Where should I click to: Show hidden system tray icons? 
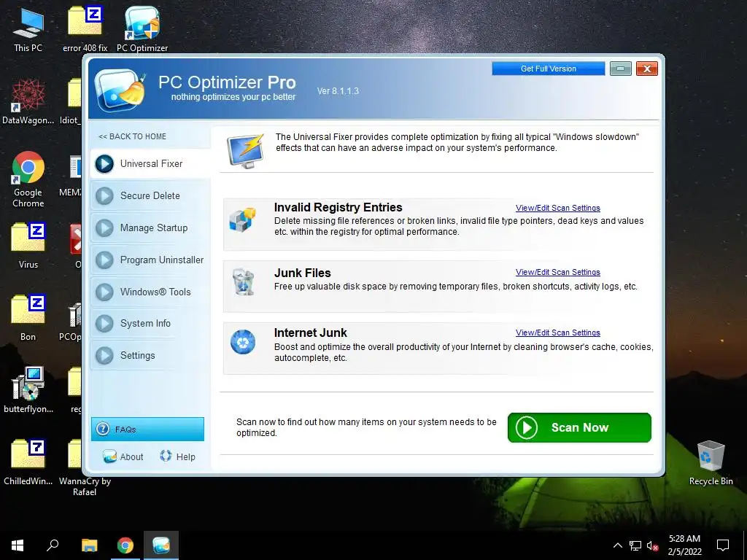(617, 545)
